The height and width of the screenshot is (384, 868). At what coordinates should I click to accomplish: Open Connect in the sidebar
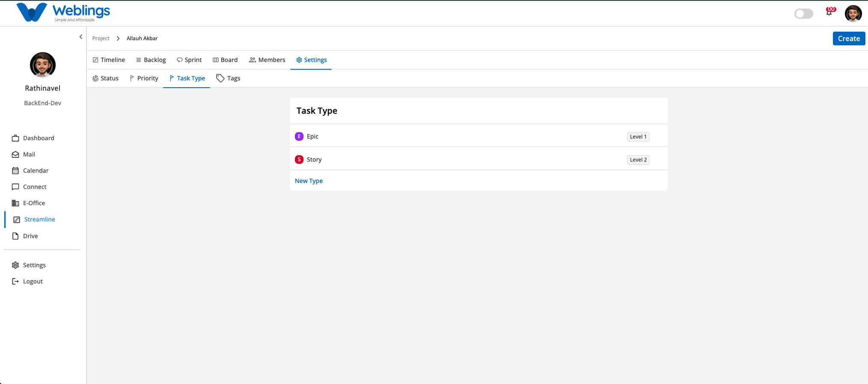(35, 187)
